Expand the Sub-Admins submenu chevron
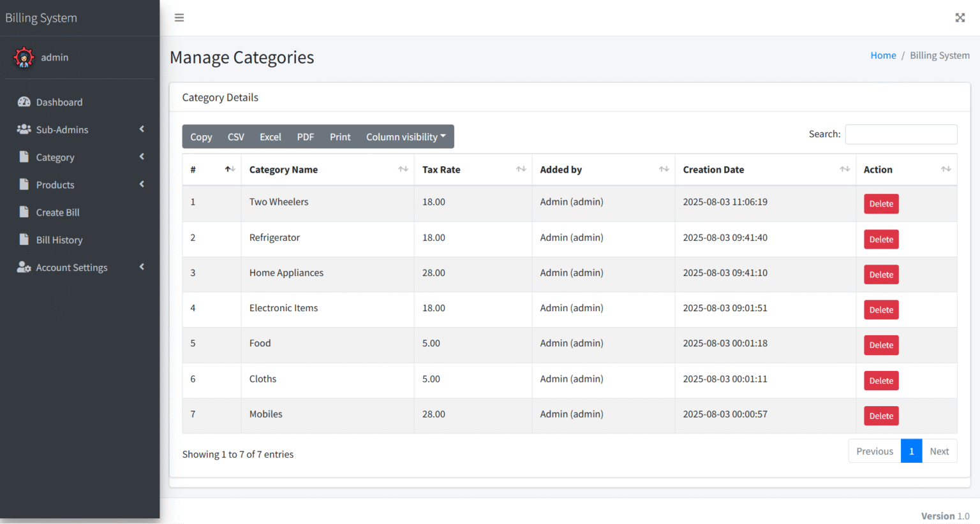Viewport: 980px width, 524px height. tap(142, 129)
